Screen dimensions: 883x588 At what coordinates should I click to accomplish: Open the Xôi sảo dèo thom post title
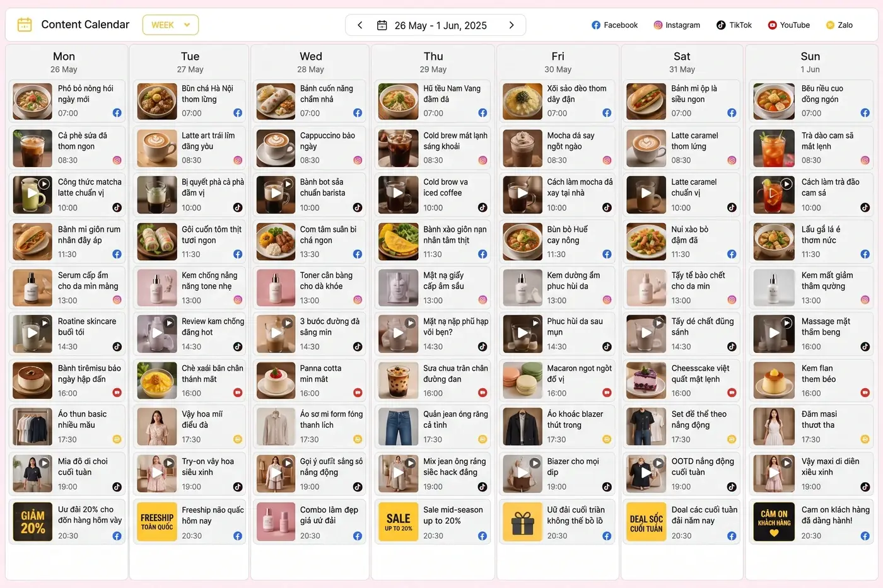[576, 94]
